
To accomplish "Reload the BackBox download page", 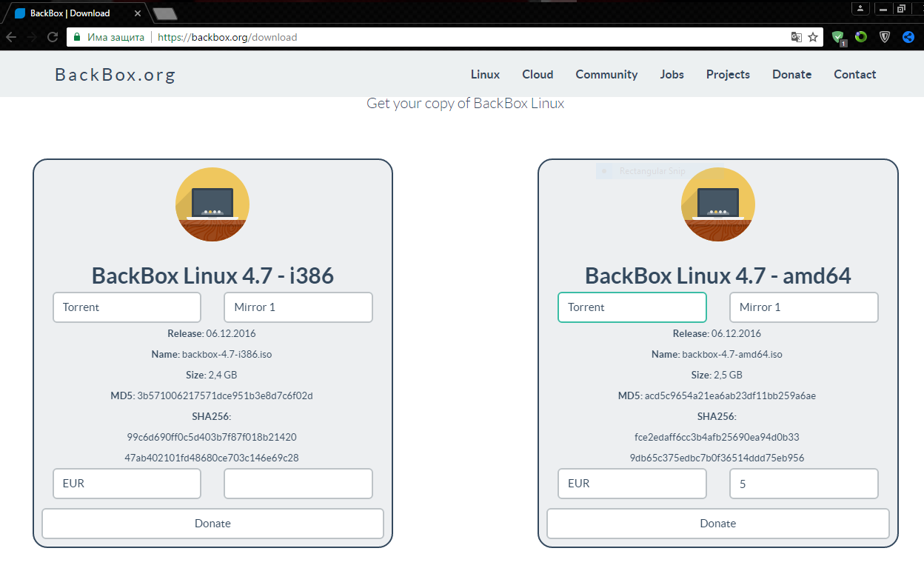I will pos(53,37).
